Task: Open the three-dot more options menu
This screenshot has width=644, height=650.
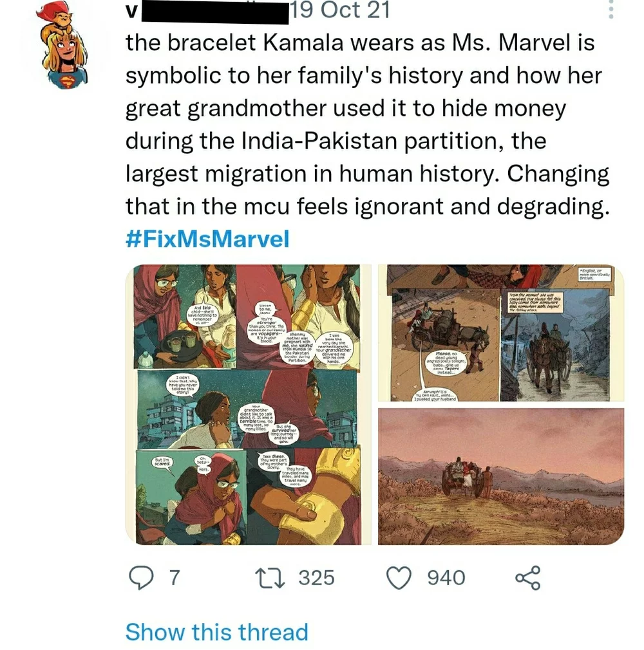Action: (611, 10)
